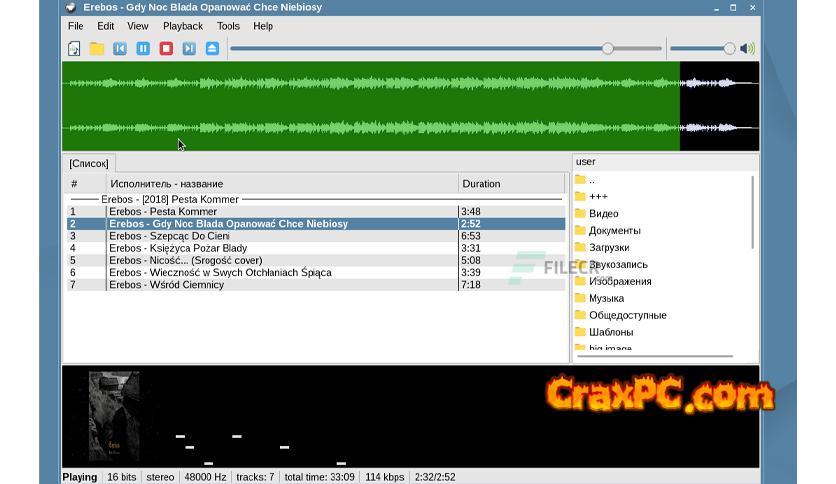The height and width of the screenshot is (484, 836).
Task: Sort playlist by Duration column header
Action: (510, 184)
